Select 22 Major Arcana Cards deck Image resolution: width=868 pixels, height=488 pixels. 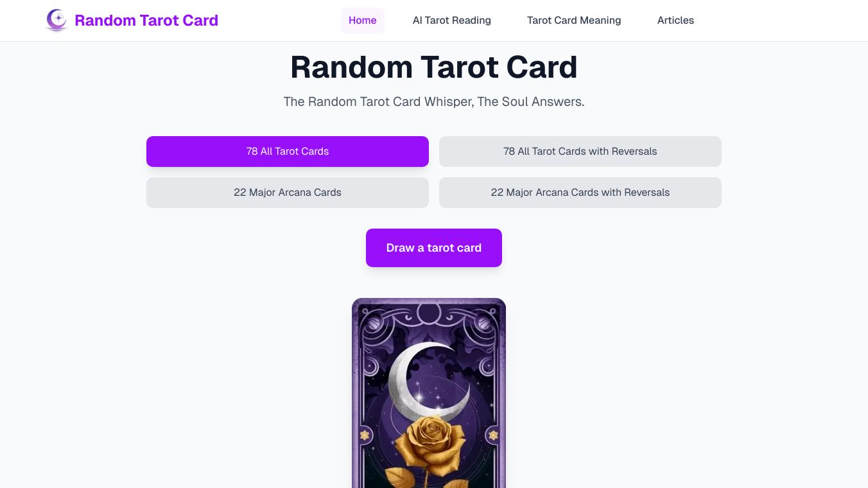click(288, 193)
